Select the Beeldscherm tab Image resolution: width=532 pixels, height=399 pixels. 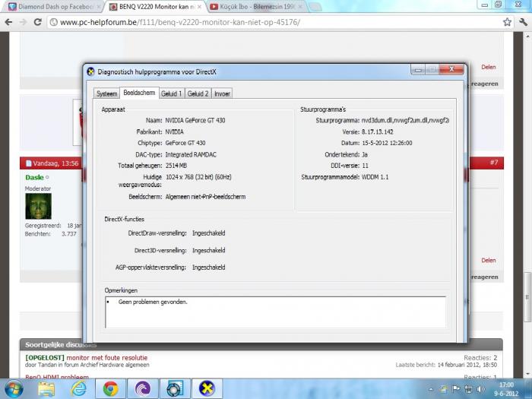click(x=139, y=93)
